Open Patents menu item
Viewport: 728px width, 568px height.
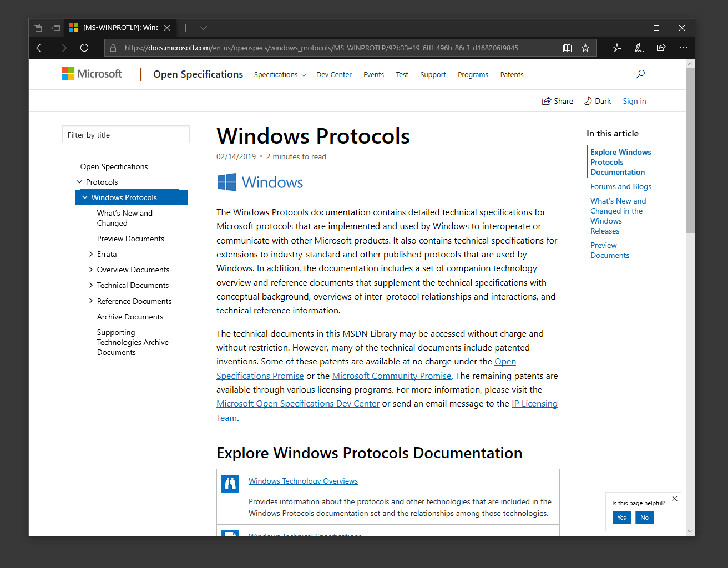click(x=512, y=75)
